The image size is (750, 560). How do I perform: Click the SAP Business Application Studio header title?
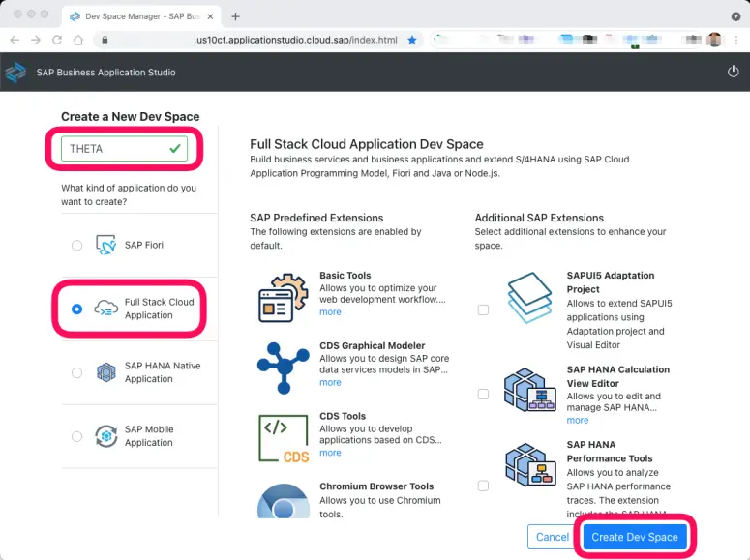point(105,73)
